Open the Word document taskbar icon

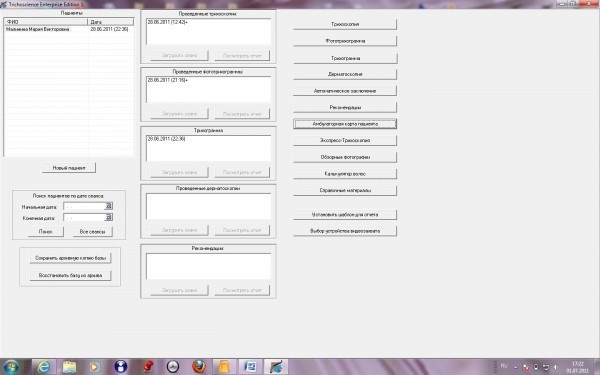[x=250, y=367]
